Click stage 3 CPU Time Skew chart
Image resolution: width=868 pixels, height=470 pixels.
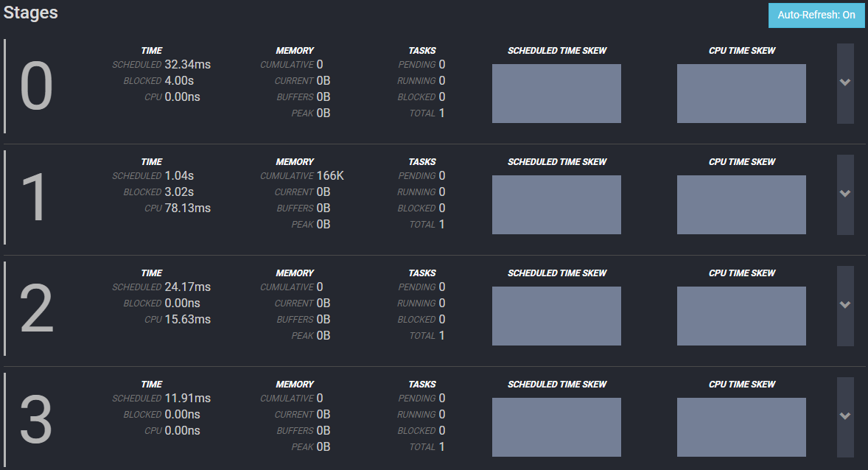click(x=741, y=427)
